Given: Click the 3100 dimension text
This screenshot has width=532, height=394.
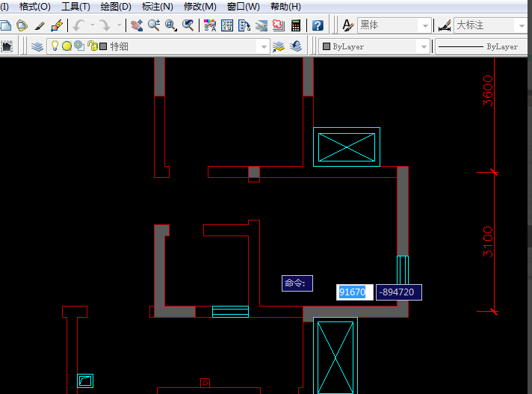Looking at the screenshot, I should tap(488, 241).
